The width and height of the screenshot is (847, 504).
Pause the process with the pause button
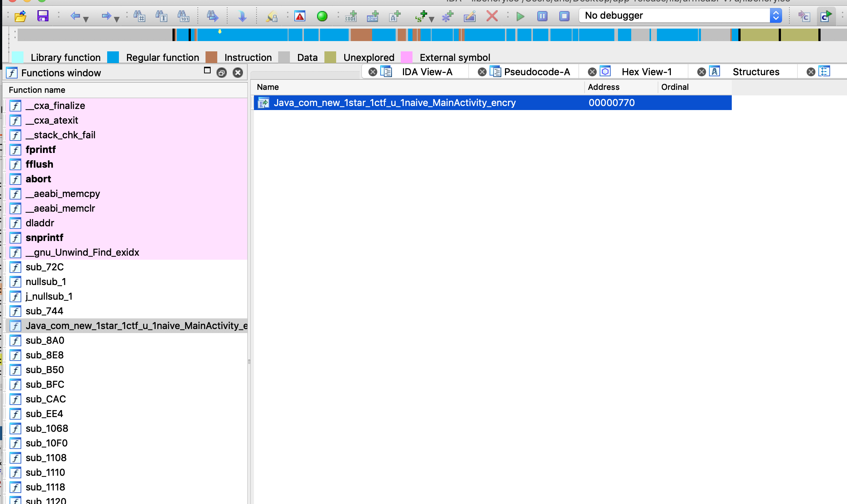tap(542, 16)
